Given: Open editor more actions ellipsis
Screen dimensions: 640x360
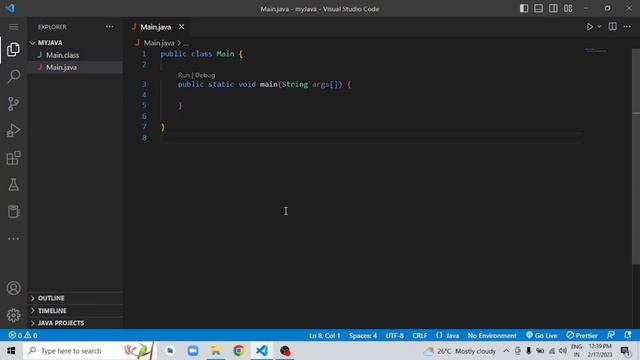Looking at the screenshot, I should click(627, 27).
